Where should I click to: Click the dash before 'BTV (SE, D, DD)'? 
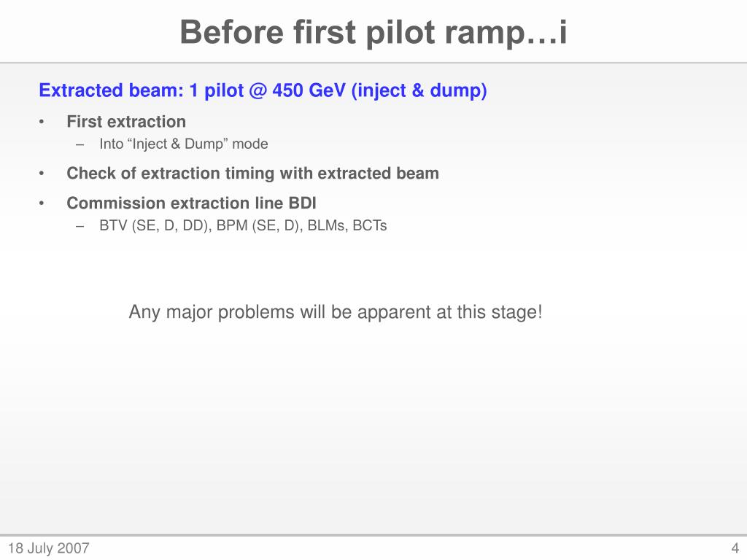(80, 226)
